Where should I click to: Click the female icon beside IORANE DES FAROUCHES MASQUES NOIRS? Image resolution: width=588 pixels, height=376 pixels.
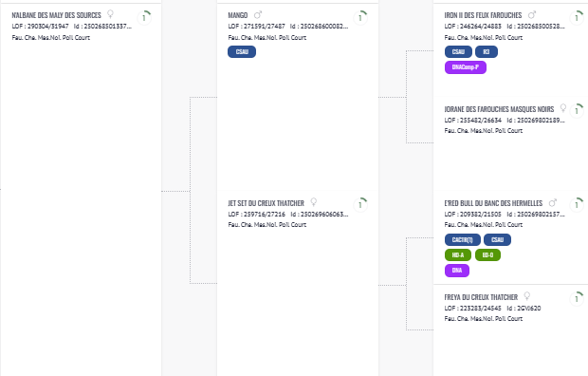coord(563,108)
